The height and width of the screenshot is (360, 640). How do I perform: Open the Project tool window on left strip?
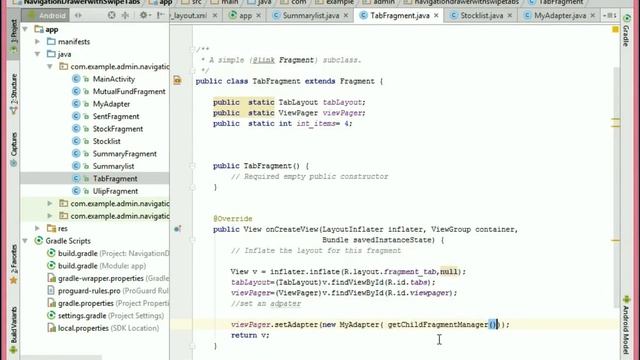click(13, 37)
